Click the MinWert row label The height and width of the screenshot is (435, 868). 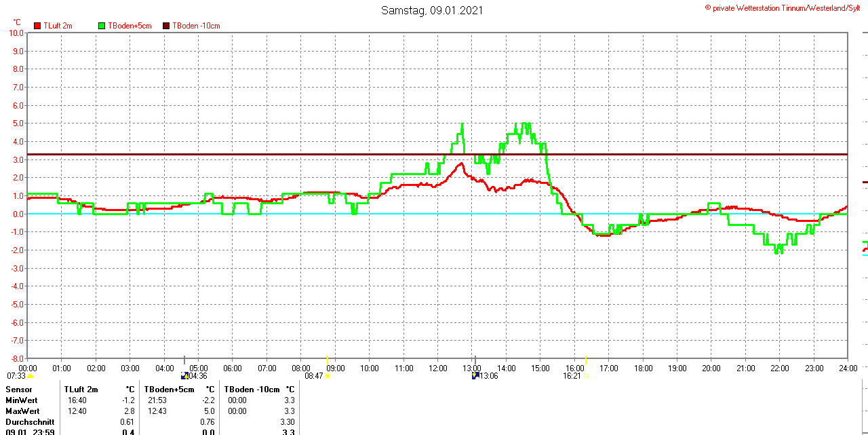(22, 400)
